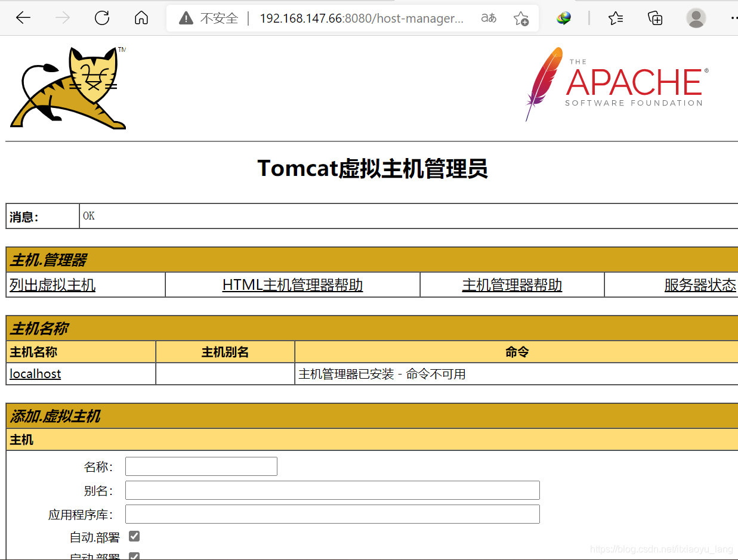Click the download manager globe extension icon
This screenshot has width=738, height=560.
(563, 18)
